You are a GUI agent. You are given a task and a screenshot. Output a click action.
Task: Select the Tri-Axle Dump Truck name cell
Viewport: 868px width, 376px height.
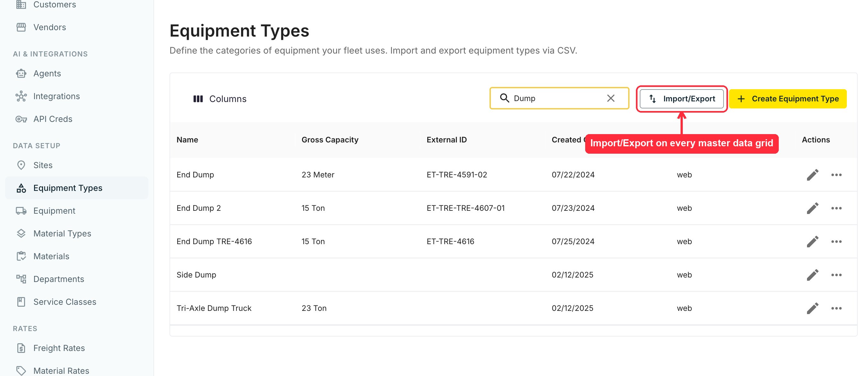coord(214,308)
